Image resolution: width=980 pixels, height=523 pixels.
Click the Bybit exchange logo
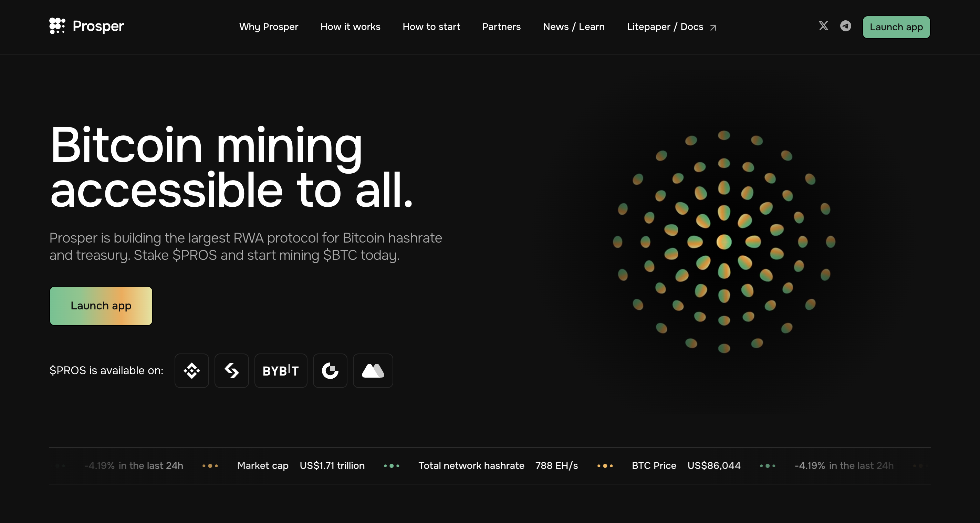pos(281,370)
